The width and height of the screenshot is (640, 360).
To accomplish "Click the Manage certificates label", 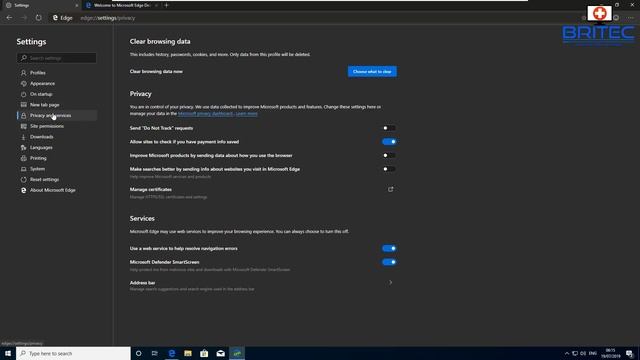I will coord(151,189).
